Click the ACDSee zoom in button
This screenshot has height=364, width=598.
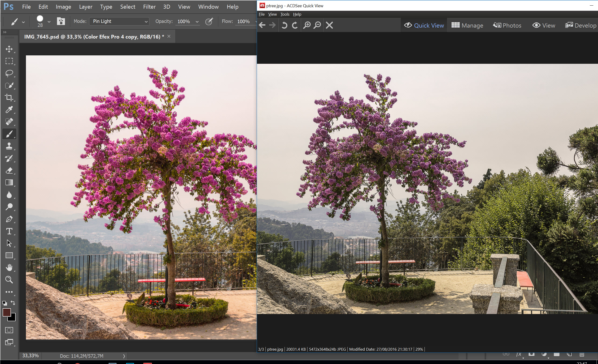[308, 26]
